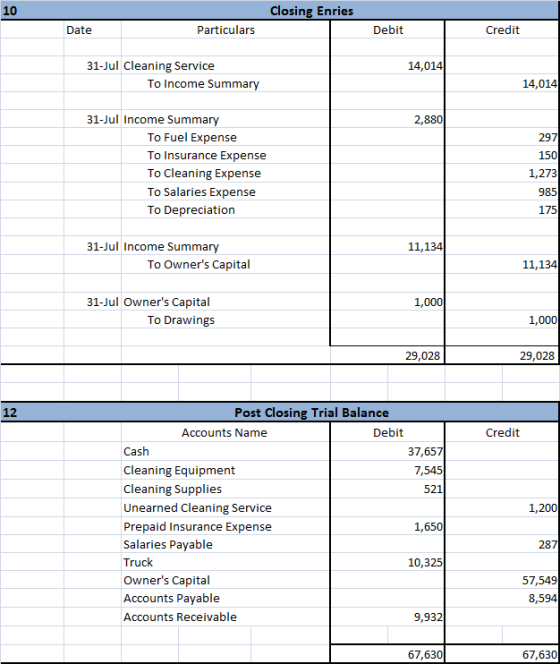Image resolution: width=560 pixels, height=664 pixels.
Task: Select the Accounts Name column header
Action: pyautogui.click(x=225, y=433)
